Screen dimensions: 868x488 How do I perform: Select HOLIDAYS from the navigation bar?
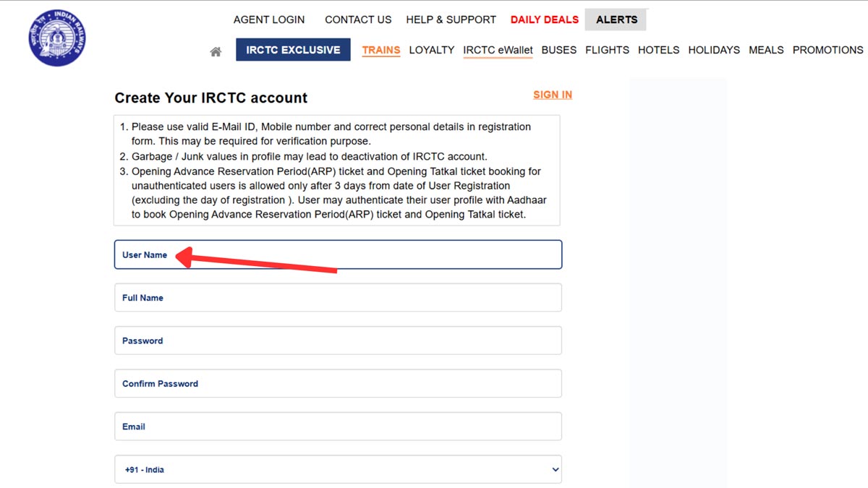[x=714, y=50]
